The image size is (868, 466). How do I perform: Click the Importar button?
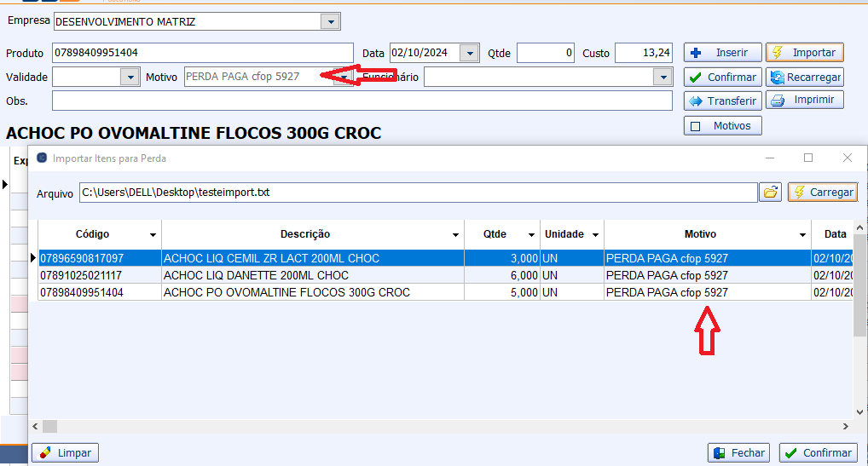coord(804,53)
